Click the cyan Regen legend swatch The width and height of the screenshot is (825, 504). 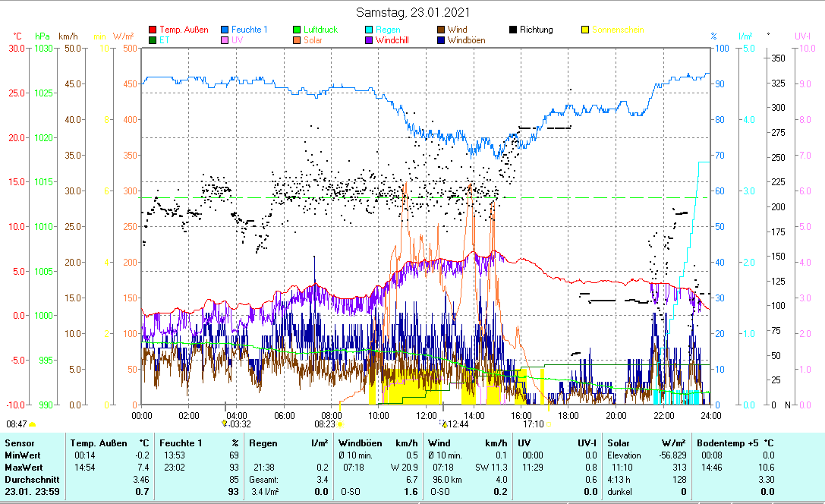[x=369, y=30]
